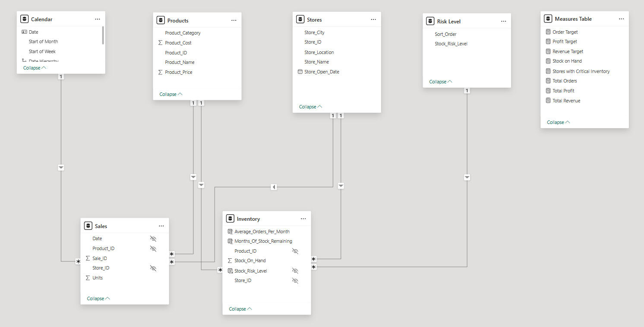Click the sigma icon beside Product_Cost

point(161,43)
